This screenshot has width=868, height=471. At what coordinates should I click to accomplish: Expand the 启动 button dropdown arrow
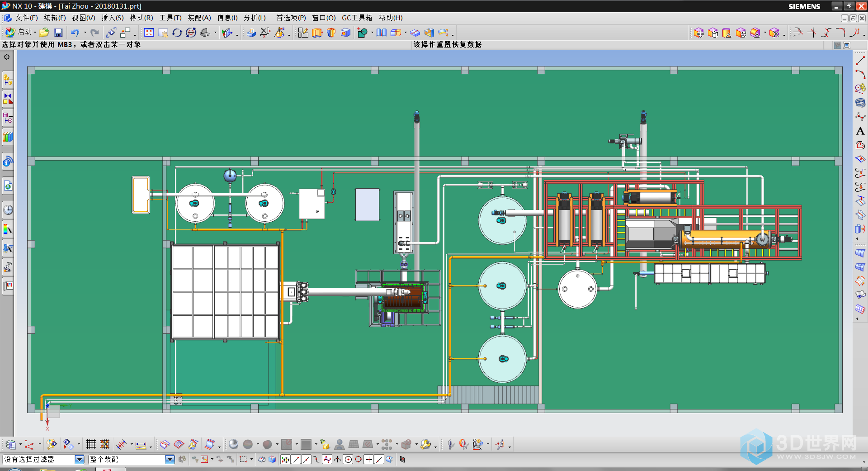coord(35,33)
